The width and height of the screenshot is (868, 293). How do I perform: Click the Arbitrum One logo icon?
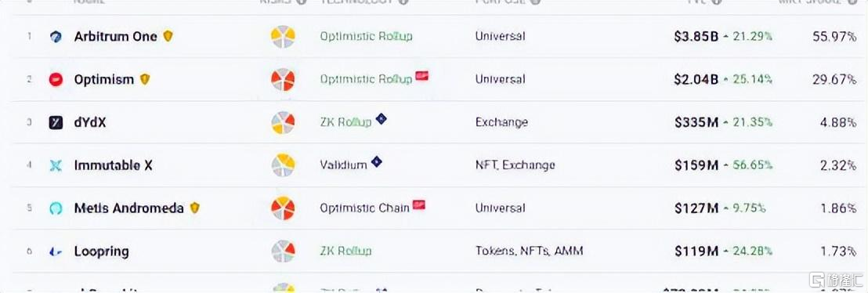pyautogui.click(x=56, y=37)
